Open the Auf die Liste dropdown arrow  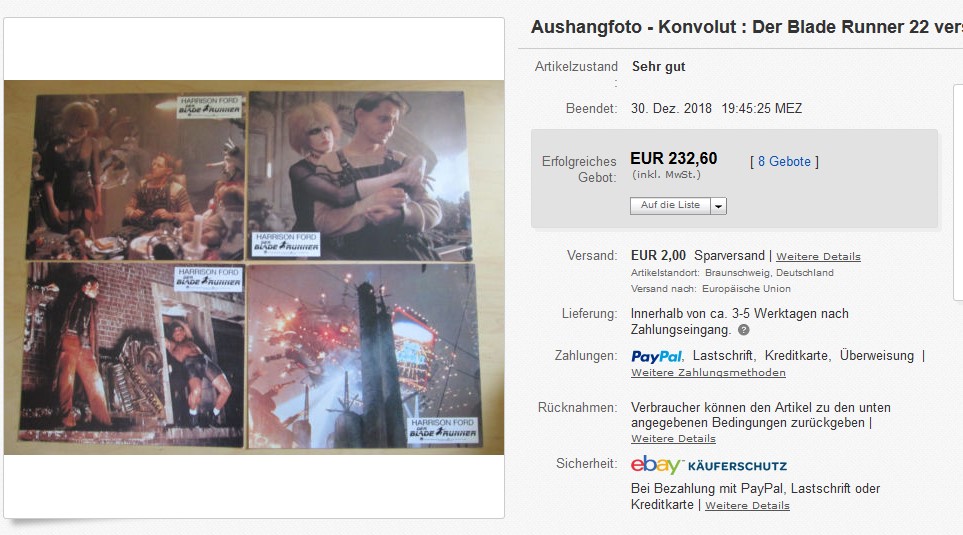719,206
